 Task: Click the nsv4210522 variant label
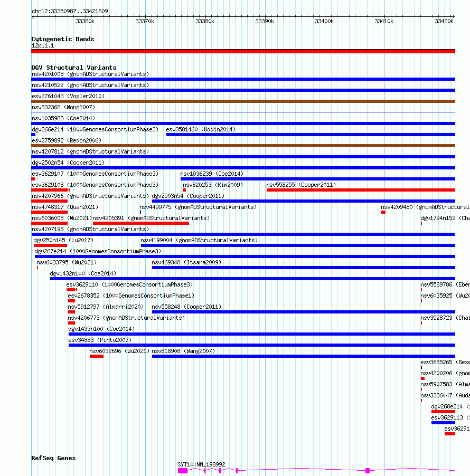[x=90, y=85]
